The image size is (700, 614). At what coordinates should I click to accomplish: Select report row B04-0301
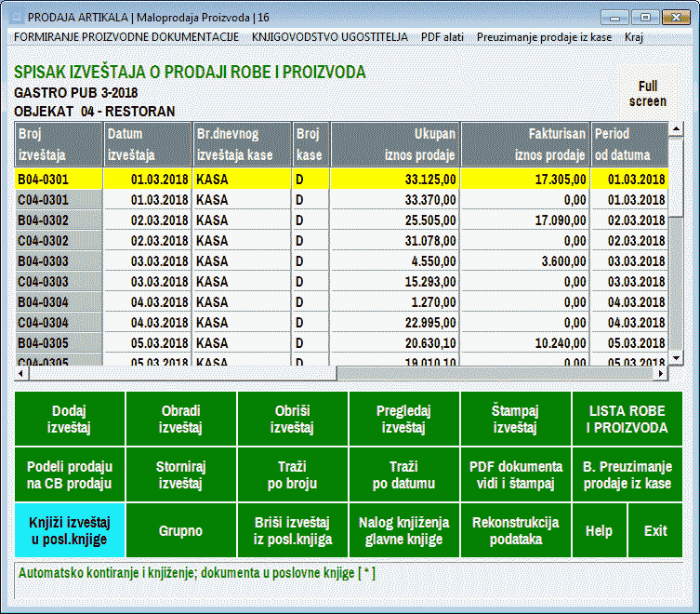[x=341, y=180]
